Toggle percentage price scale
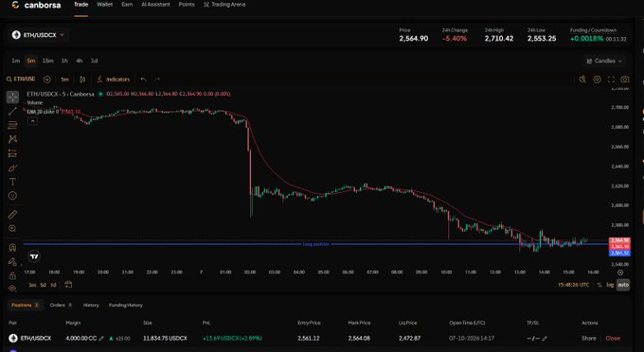 click(599, 285)
